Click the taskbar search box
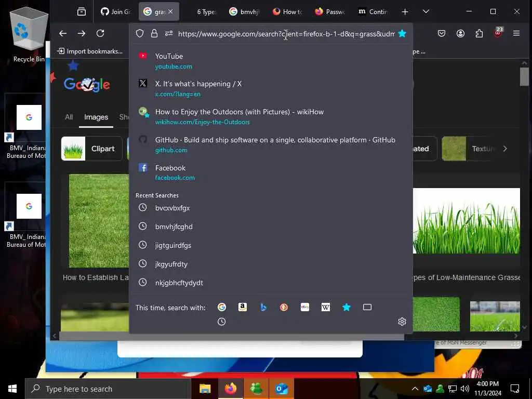 (108, 389)
